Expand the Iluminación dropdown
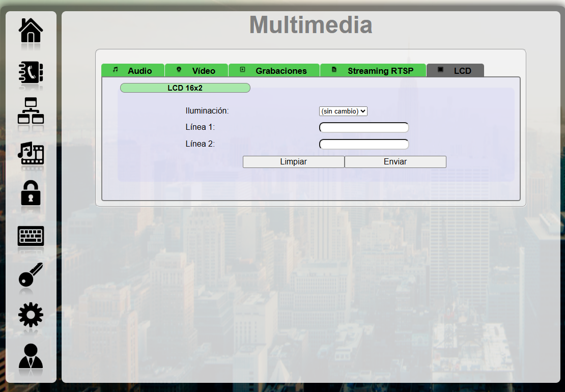The height and width of the screenshot is (392, 565). click(343, 111)
